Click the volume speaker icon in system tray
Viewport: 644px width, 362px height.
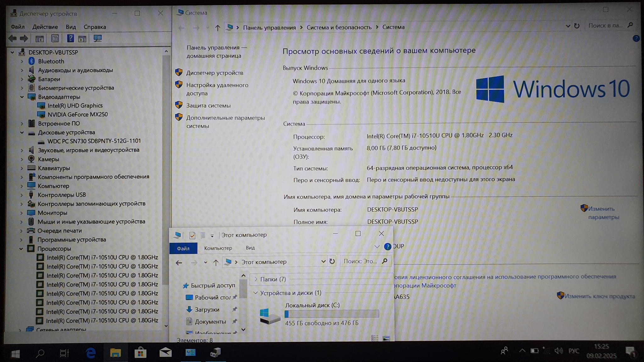[558, 351]
